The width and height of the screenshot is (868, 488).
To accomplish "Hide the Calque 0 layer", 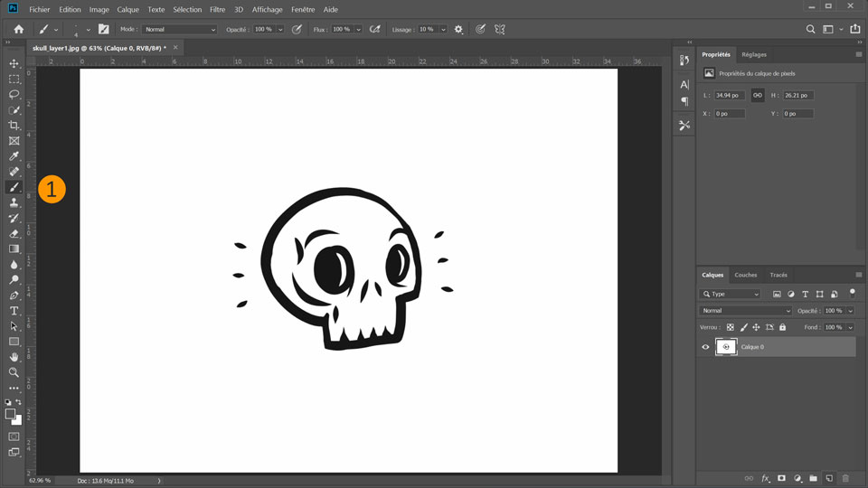I will coord(705,347).
